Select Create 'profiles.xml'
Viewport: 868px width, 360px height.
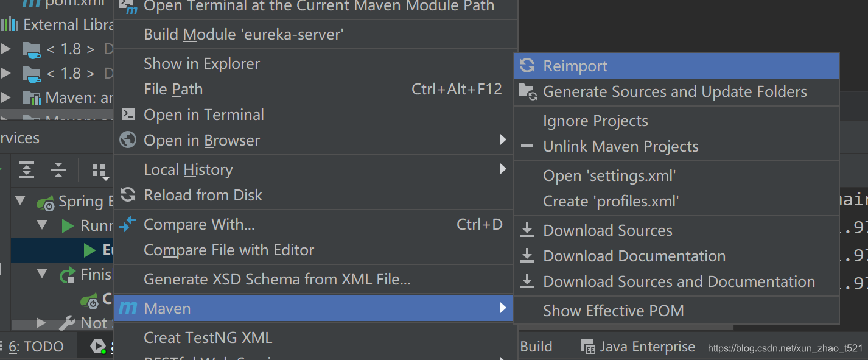tap(676, 201)
